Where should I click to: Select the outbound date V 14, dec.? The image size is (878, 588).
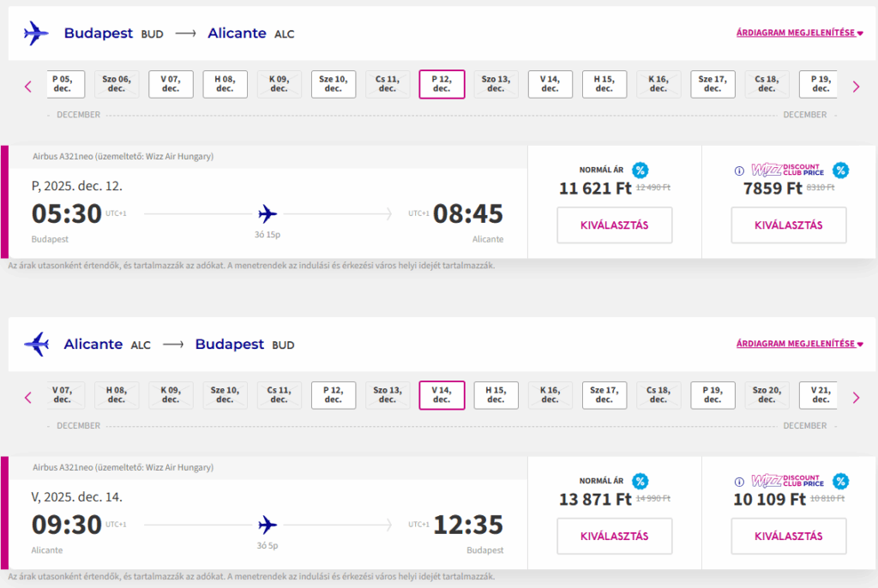(x=550, y=84)
